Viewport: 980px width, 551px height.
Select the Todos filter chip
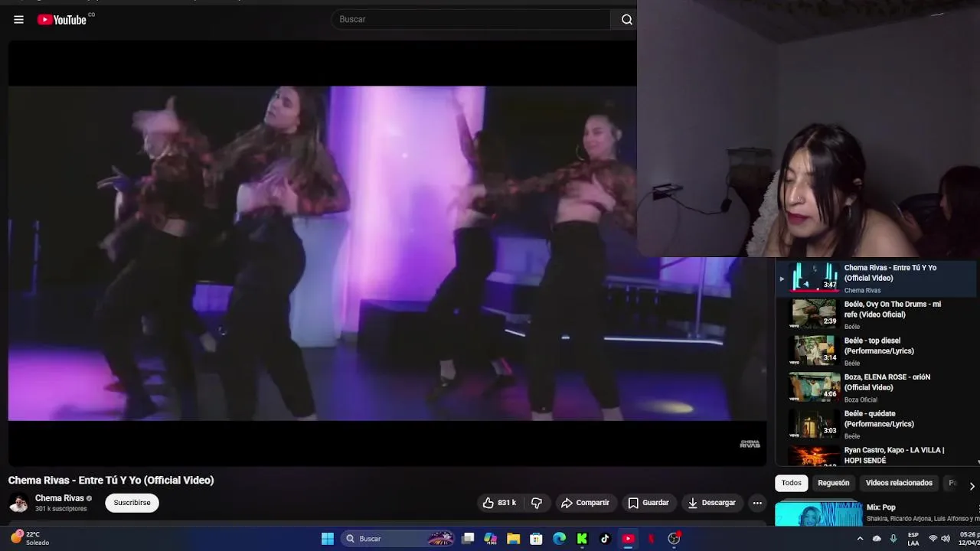tap(792, 483)
